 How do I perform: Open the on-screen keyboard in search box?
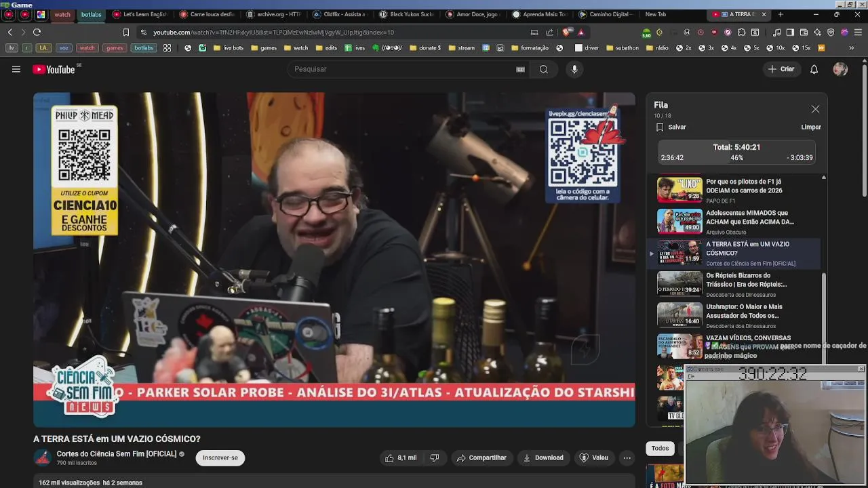(x=520, y=69)
